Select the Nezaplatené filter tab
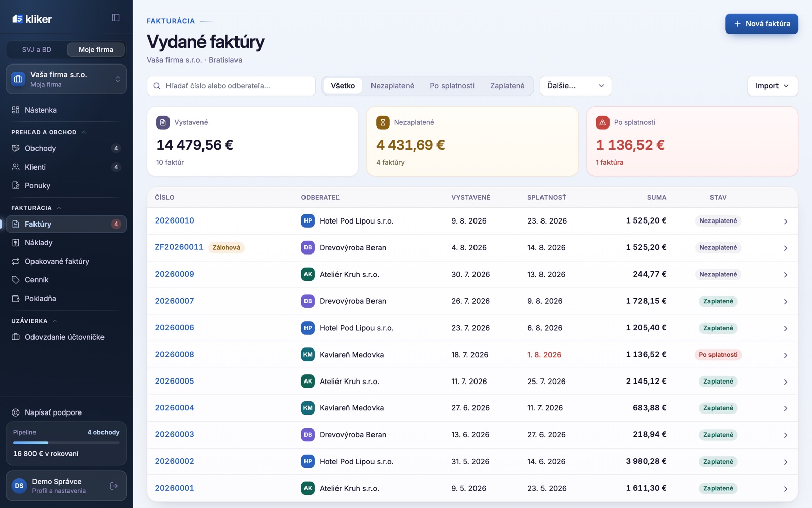 pos(392,86)
